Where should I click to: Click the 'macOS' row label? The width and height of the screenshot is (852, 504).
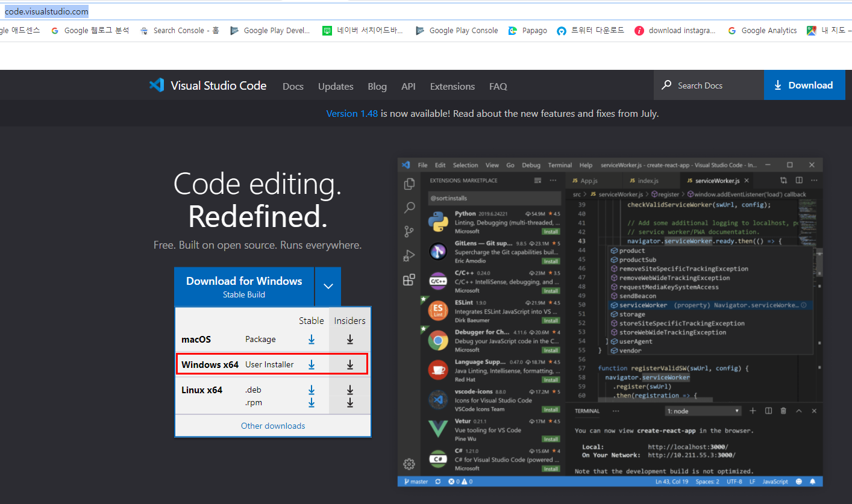coord(196,340)
